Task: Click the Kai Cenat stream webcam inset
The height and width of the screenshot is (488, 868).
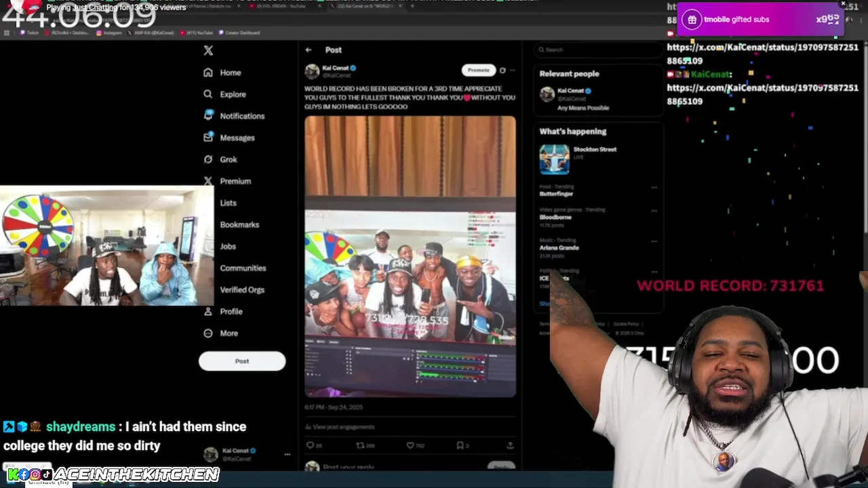Action: coord(106,247)
